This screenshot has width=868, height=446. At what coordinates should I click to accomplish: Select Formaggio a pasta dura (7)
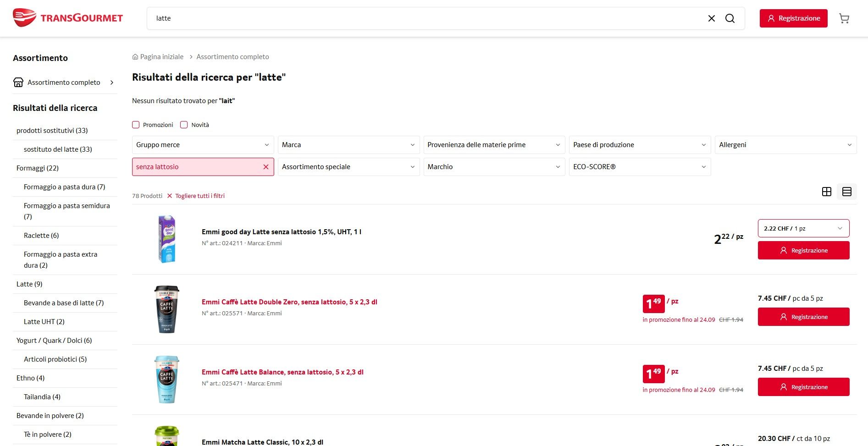pos(65,187)
